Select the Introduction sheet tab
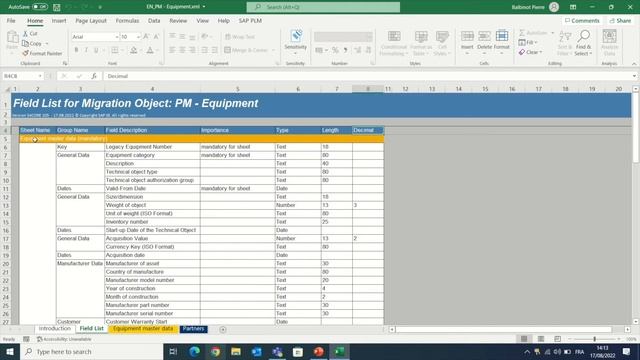Viewport: 640px width, 360px height. (x=55, y=329)
